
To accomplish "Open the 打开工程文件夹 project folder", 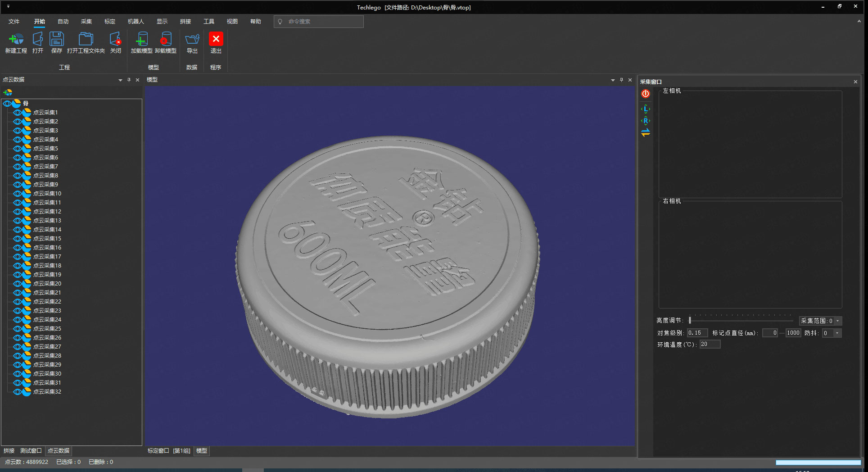I will [x=86, y=40].
